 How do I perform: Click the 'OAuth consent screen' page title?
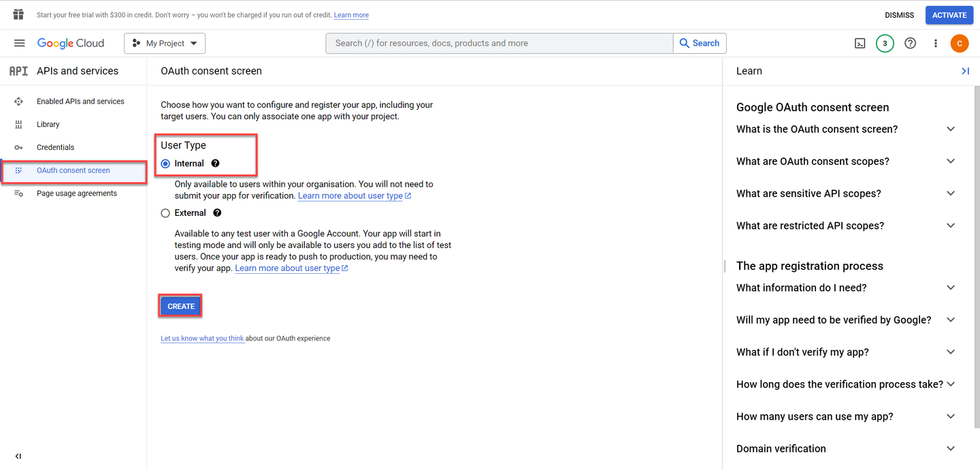(x=211, y=71)
